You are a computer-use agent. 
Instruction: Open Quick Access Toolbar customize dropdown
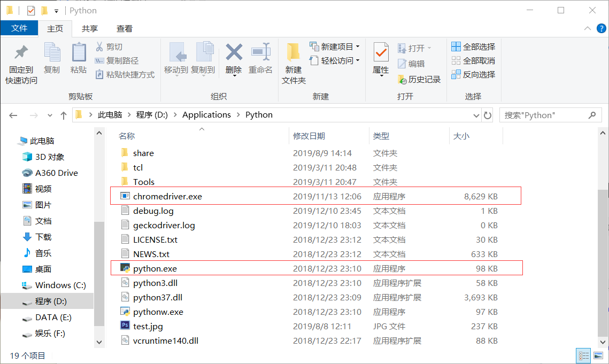coord(56,11)
